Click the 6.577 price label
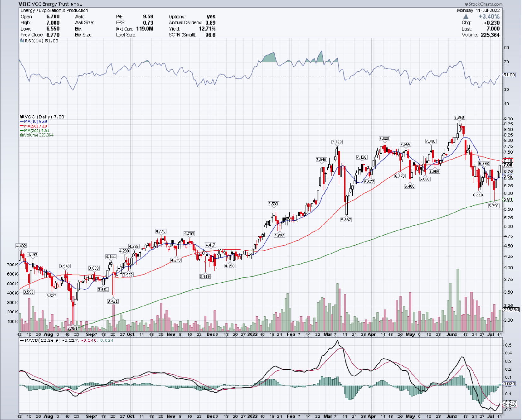 [x=369, y=182]
